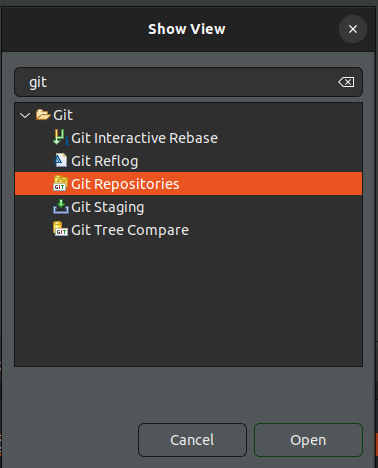This screenshot has height=468, width=378.
Task: Click the Git Staging download icon
Action: click(x=61, y=206)
